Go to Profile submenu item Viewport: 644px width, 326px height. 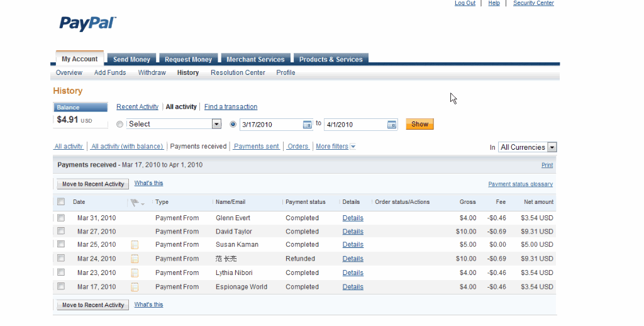286,72
